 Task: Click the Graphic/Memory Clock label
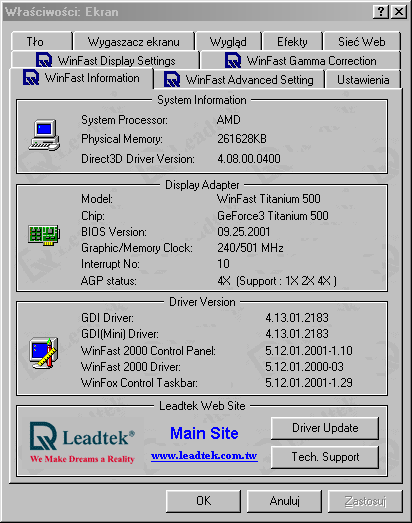137,248
